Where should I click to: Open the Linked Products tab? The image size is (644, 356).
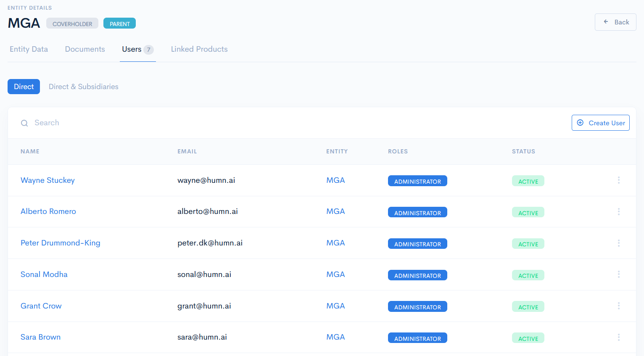click(199, 49)
